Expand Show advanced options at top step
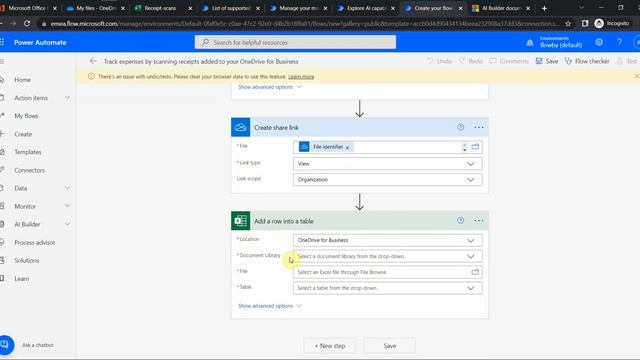 pyautogui.click(x=270, y=87)
